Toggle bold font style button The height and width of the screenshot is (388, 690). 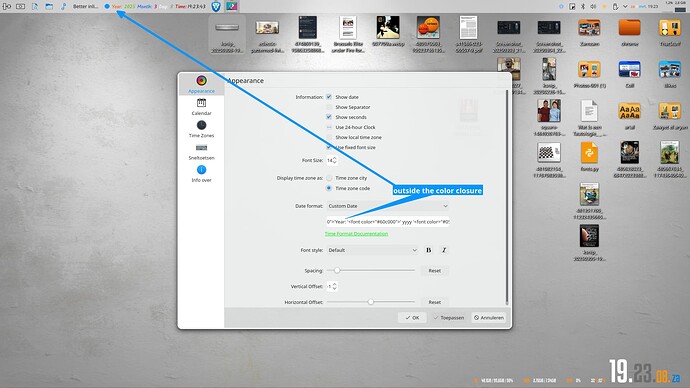(428, 250)
